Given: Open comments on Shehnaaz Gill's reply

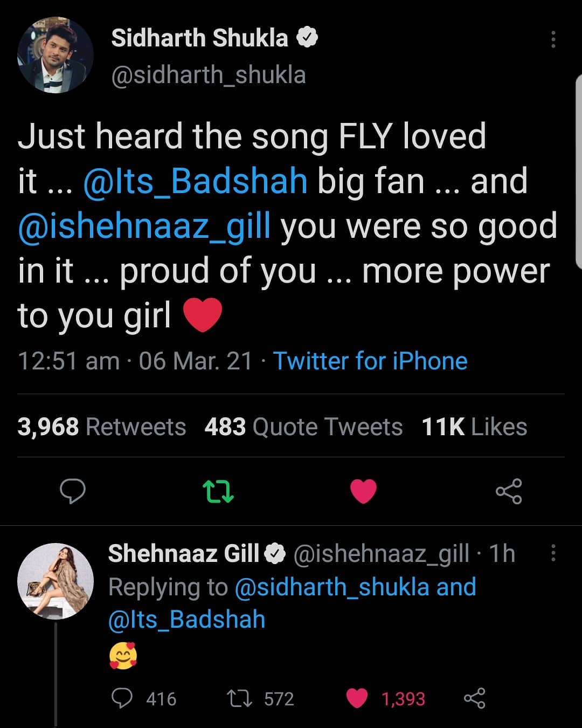Looking at the screenshot, I should pos(122,698).
